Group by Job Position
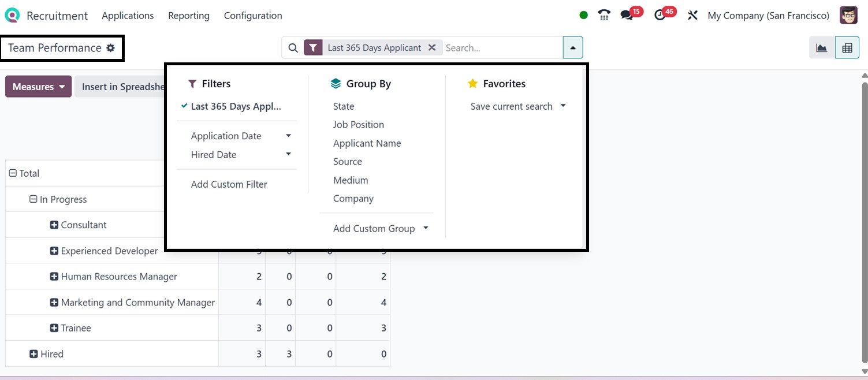 click(x=358, y=125)
